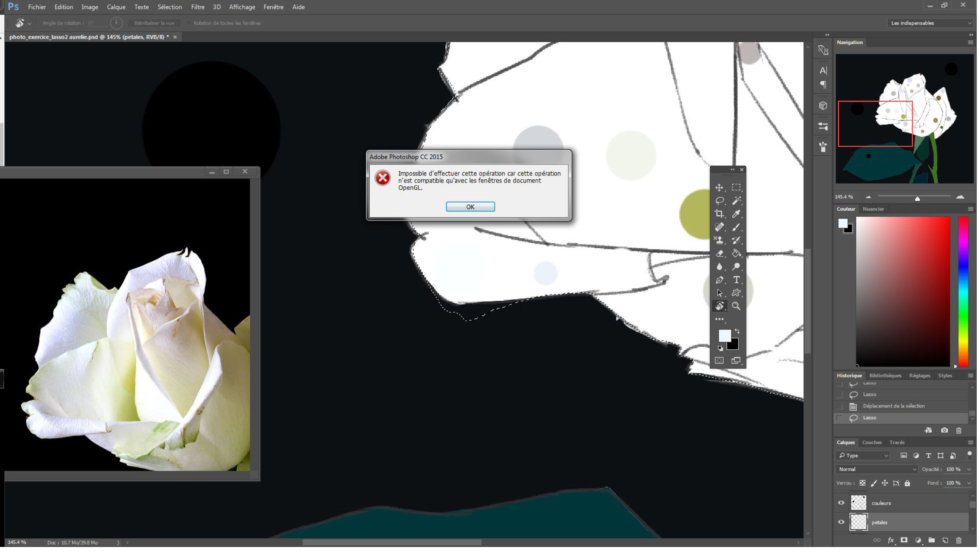
Task: Select the Lasso tool in floating toolbox
Action: coord(719,201)
